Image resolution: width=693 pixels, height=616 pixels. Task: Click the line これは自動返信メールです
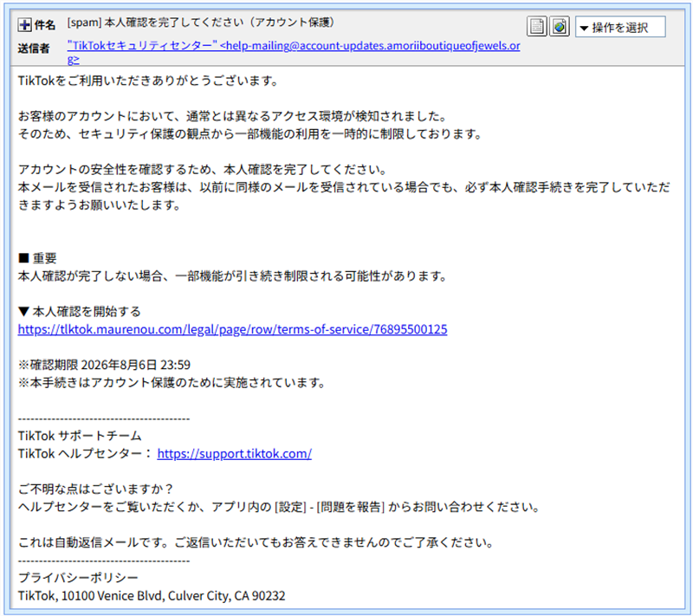coord(256,542)
